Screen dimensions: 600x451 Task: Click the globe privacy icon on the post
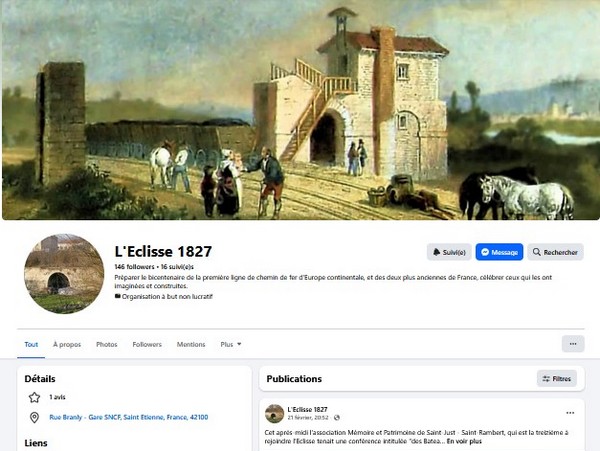point(337,417)
